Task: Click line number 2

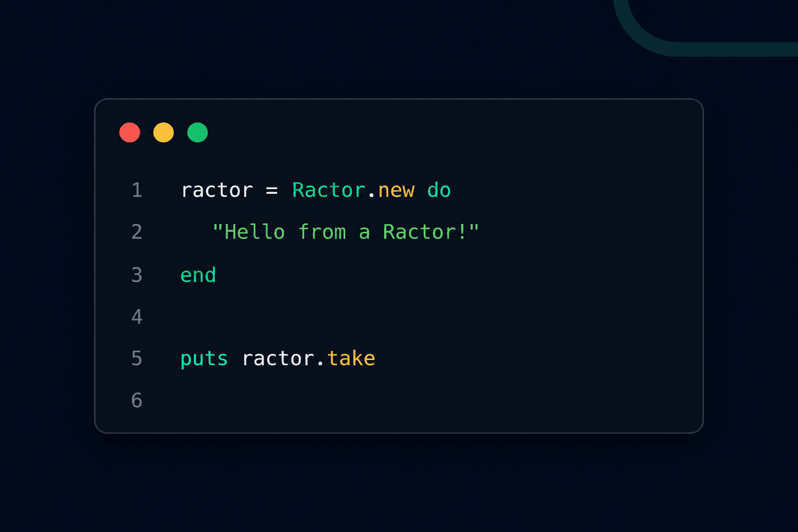Action: pyautogui.click(x=137, y=232)
